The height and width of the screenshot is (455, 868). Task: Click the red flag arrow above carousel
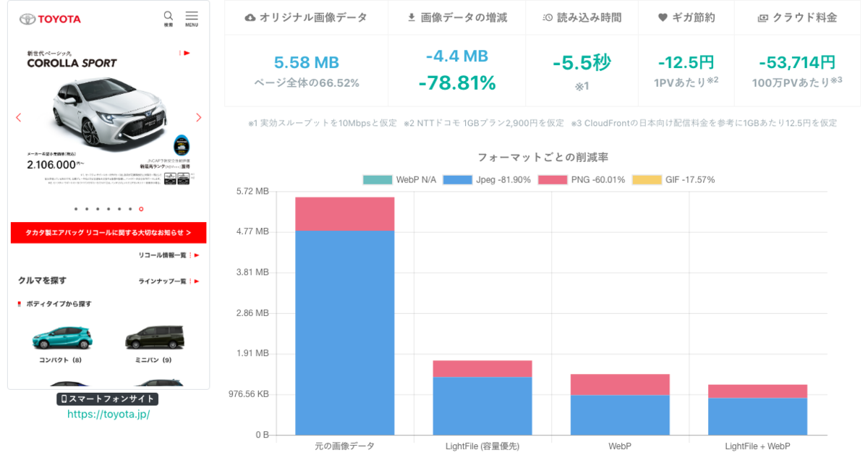pos(185,53)
